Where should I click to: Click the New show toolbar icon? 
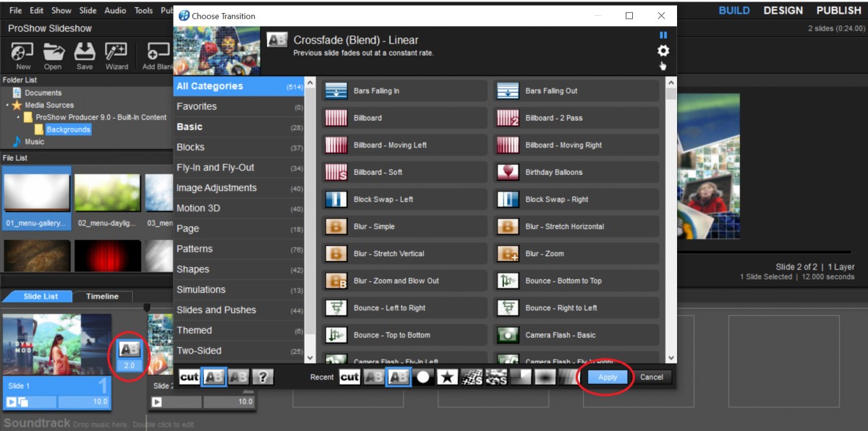[x=23, y=56]
